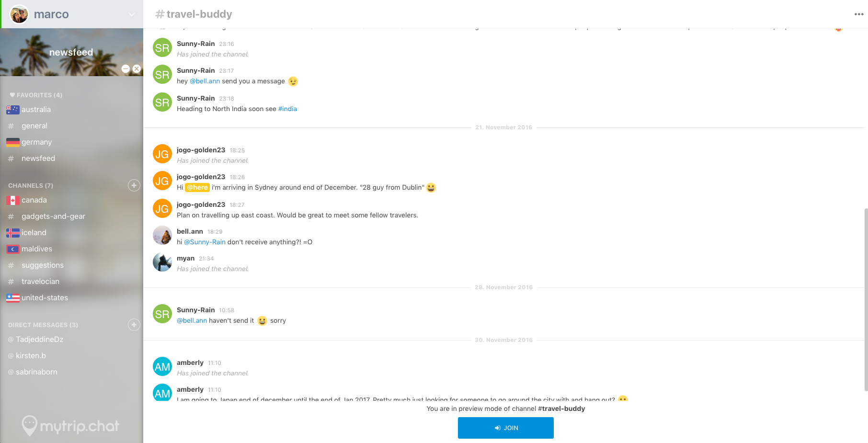Viewport: 868px width, 443px height.
Task: Open the #india channel link
Action: pos(287,109)
